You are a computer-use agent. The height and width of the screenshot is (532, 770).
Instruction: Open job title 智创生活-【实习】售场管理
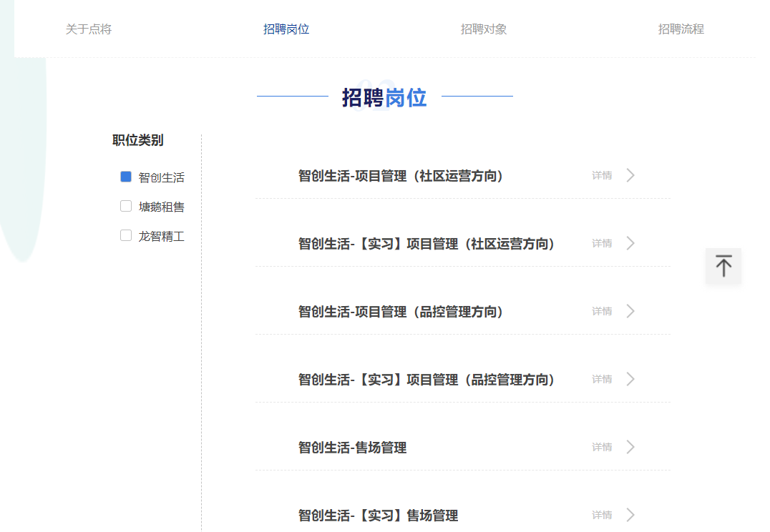click(378, 516)
